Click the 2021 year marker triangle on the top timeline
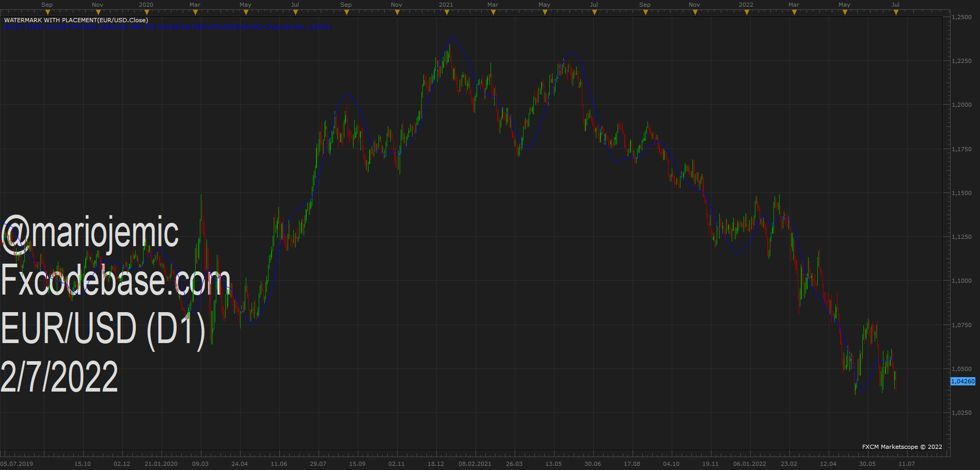The height and width of the screenshot is (470, 980). [x=447, y=12]
